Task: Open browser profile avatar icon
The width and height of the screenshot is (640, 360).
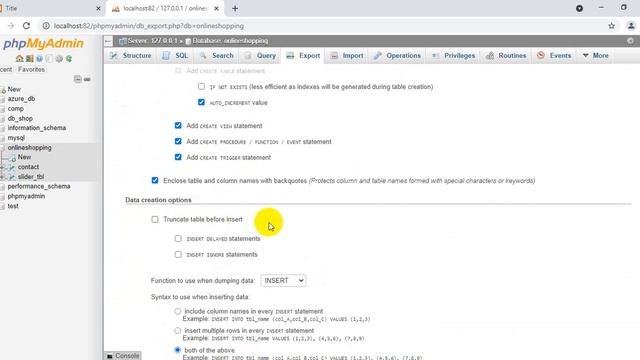Action: pyautogui.click(x=631, y=26)
